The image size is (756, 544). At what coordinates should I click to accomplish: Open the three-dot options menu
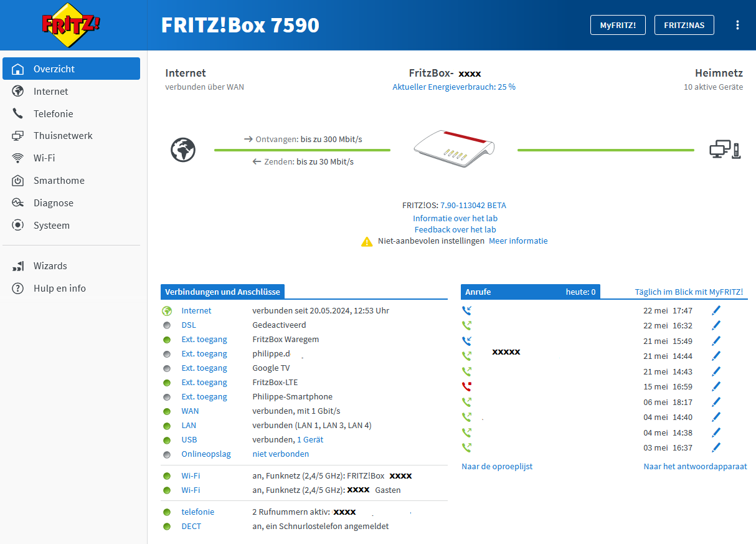coord(737,25)
